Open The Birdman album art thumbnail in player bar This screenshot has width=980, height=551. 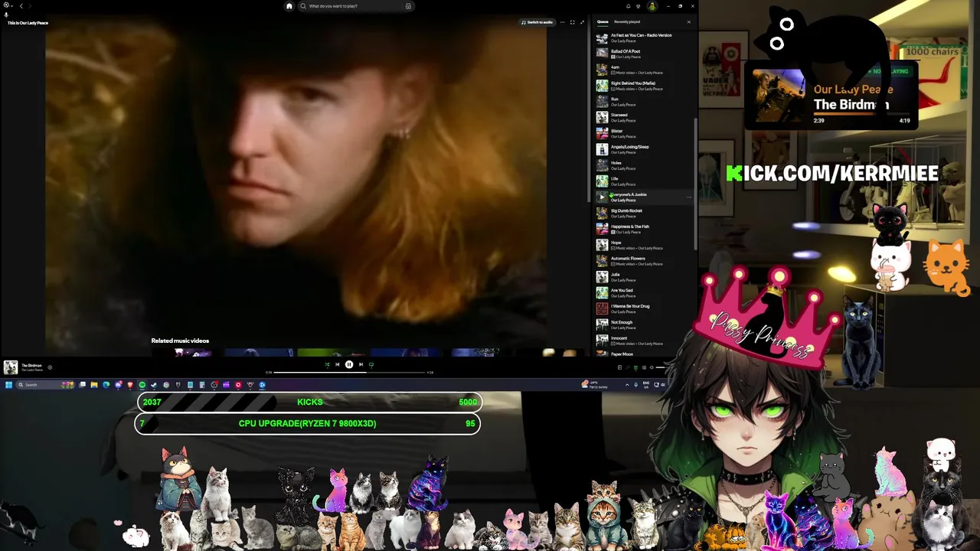(x=11, y=367)
